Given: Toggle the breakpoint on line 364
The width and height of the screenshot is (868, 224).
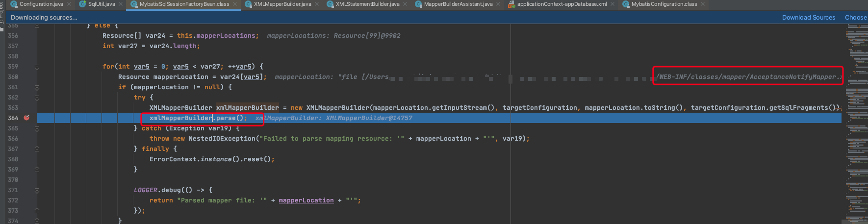Looking at the screenshot, I should [x=27, y=118].
